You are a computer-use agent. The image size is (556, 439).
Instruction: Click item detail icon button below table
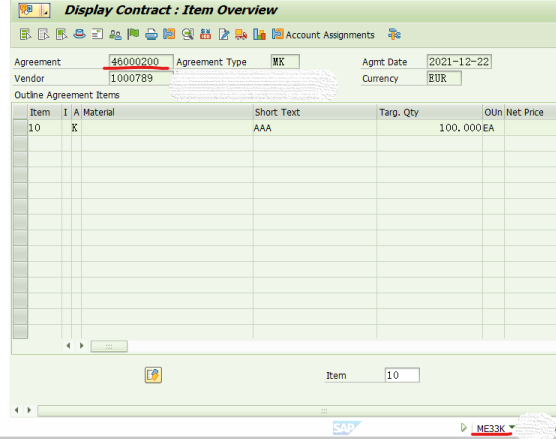(153, 375)
